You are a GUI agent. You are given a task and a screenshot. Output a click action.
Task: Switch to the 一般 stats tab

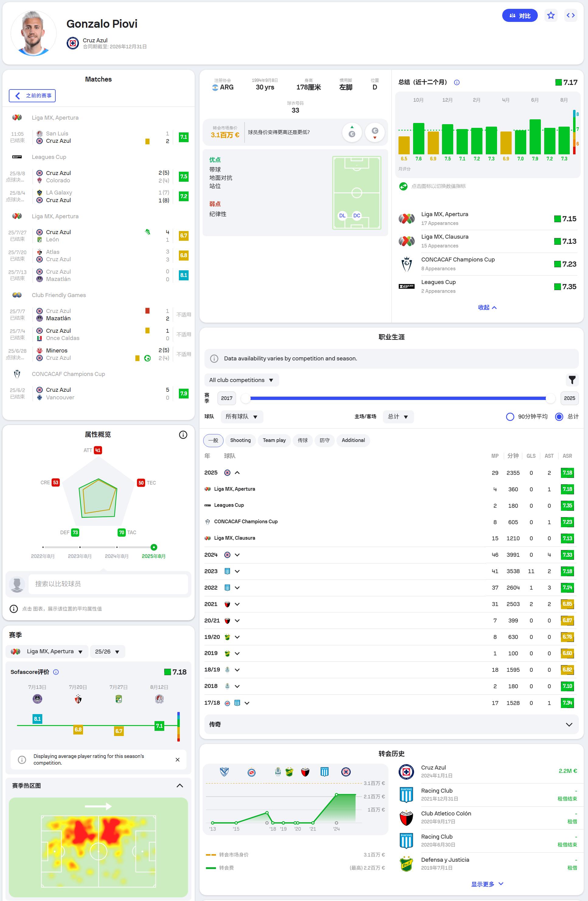click(x=213, y=440)
